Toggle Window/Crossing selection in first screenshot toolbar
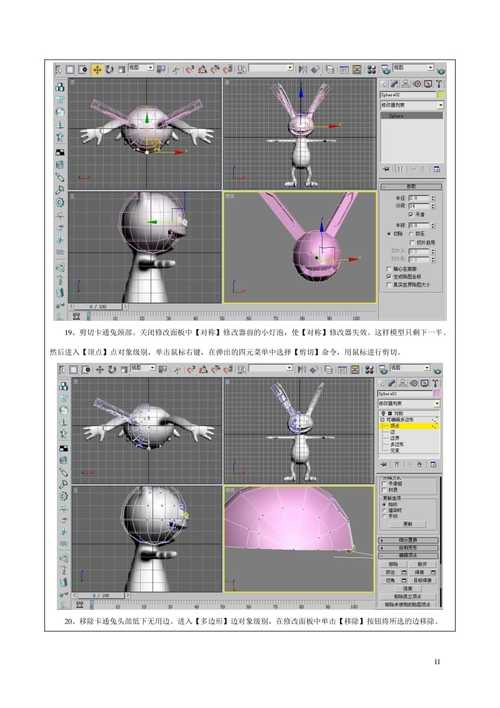 83,69
